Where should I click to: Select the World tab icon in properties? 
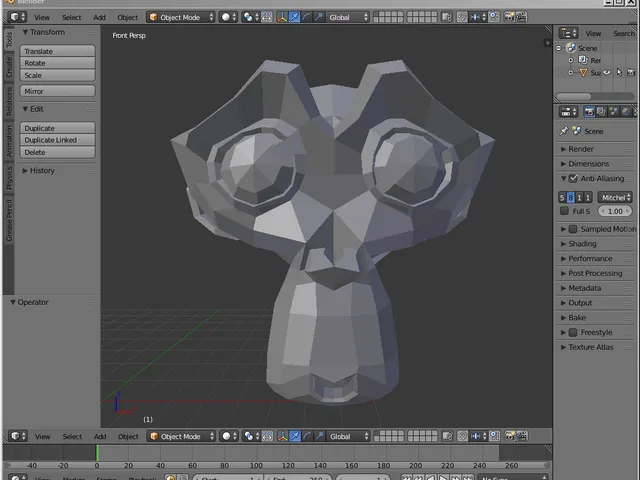pos(626,111)
